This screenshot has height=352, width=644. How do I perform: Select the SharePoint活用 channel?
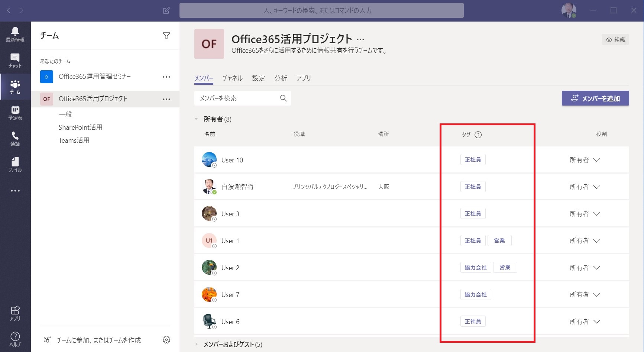80,127
